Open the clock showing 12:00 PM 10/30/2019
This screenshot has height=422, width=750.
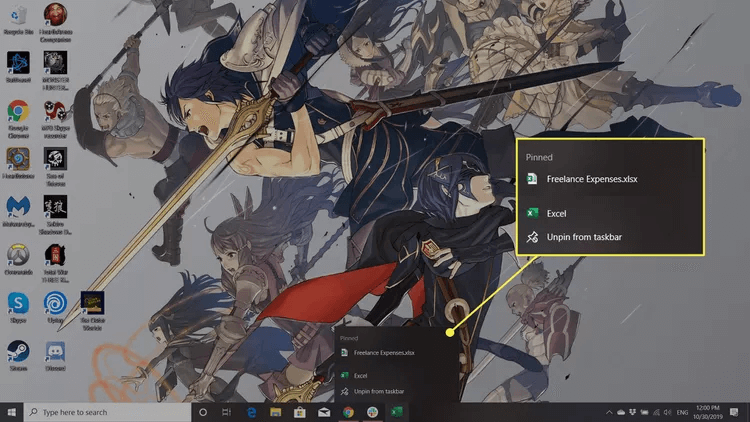[x=707, y=412]
